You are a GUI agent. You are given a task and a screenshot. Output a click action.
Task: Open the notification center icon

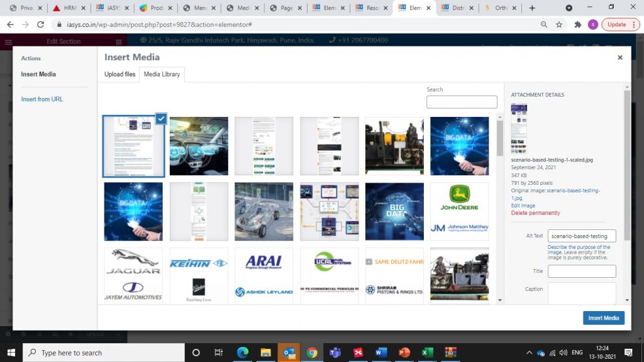pyautogui.click(x=628, y=353)
